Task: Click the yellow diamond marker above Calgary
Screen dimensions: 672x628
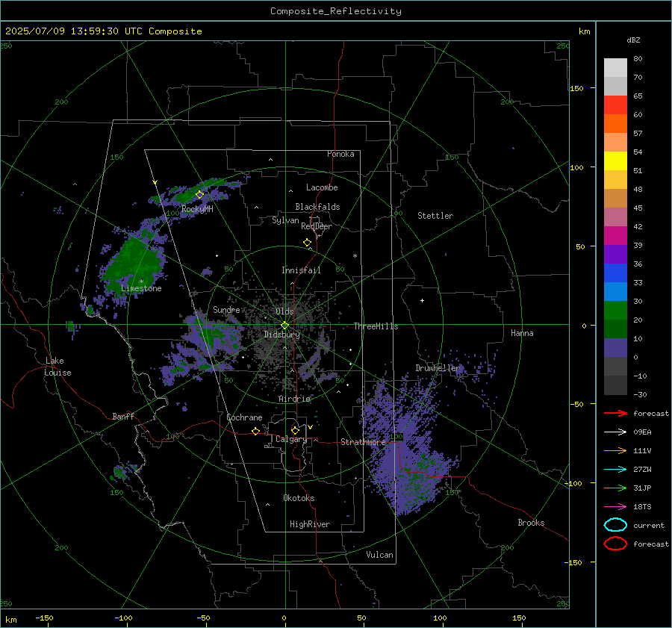Action: point(295,430)
